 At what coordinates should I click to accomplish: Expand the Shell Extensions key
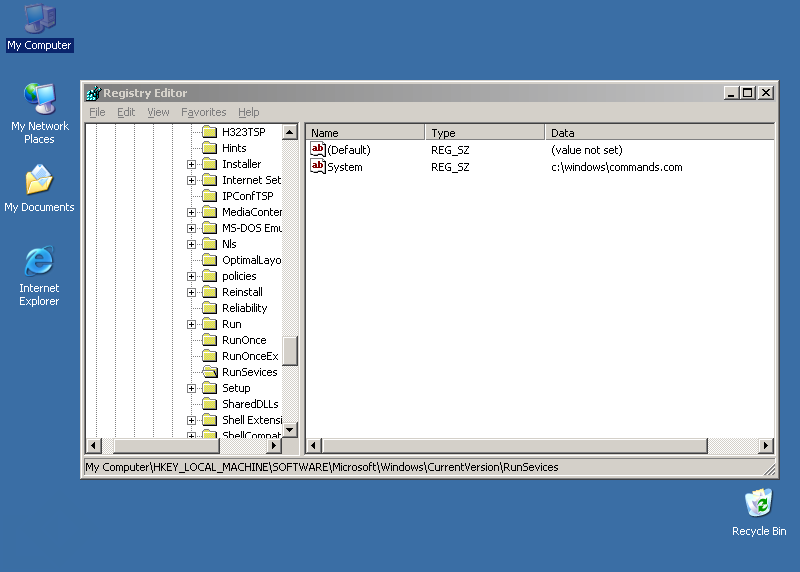[191, 420]
